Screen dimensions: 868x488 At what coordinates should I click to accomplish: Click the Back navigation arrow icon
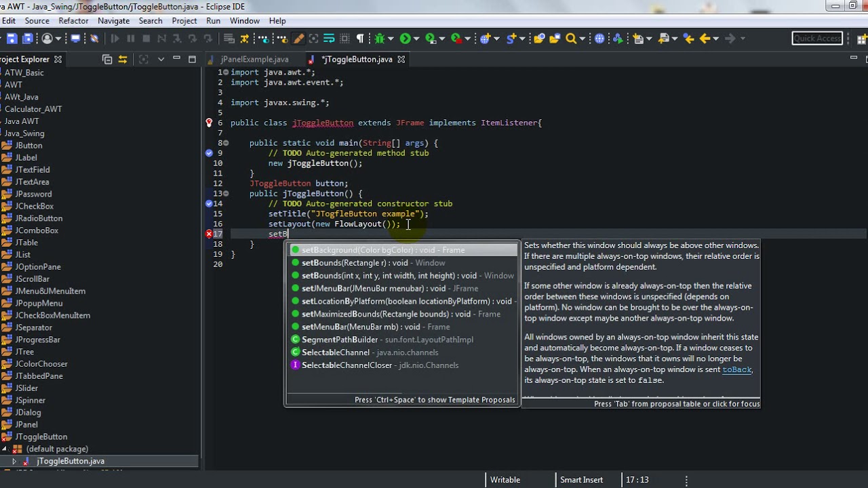pos(705,39)
